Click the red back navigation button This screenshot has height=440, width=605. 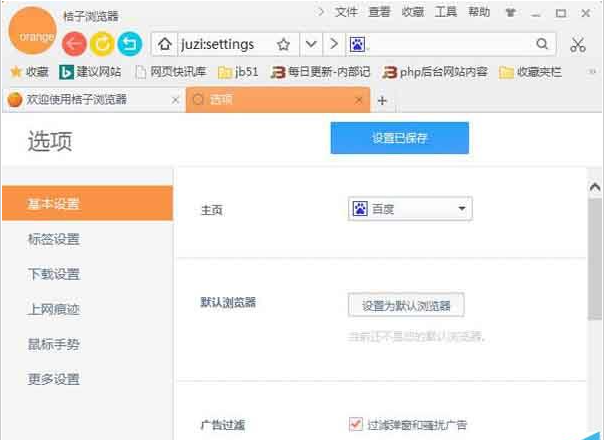(x=73, y=44)
